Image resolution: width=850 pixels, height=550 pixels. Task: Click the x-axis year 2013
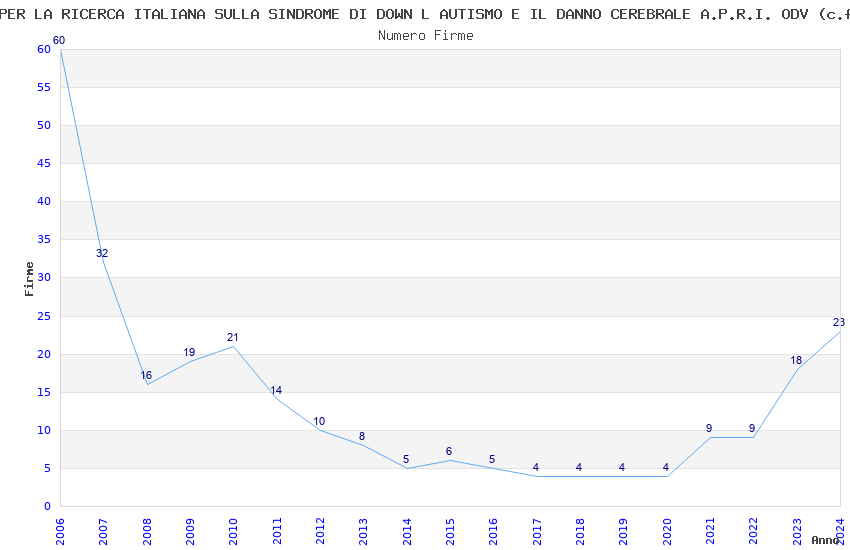pos(364,531)
